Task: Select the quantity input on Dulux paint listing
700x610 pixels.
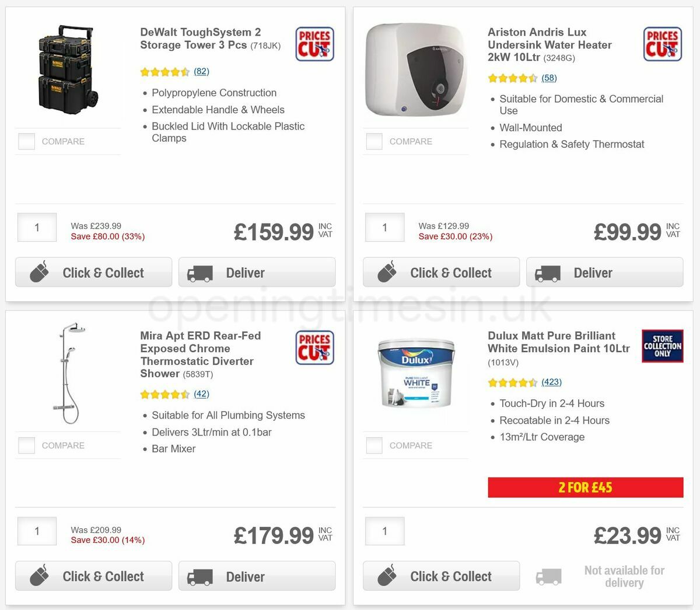Action: [384, 531]
